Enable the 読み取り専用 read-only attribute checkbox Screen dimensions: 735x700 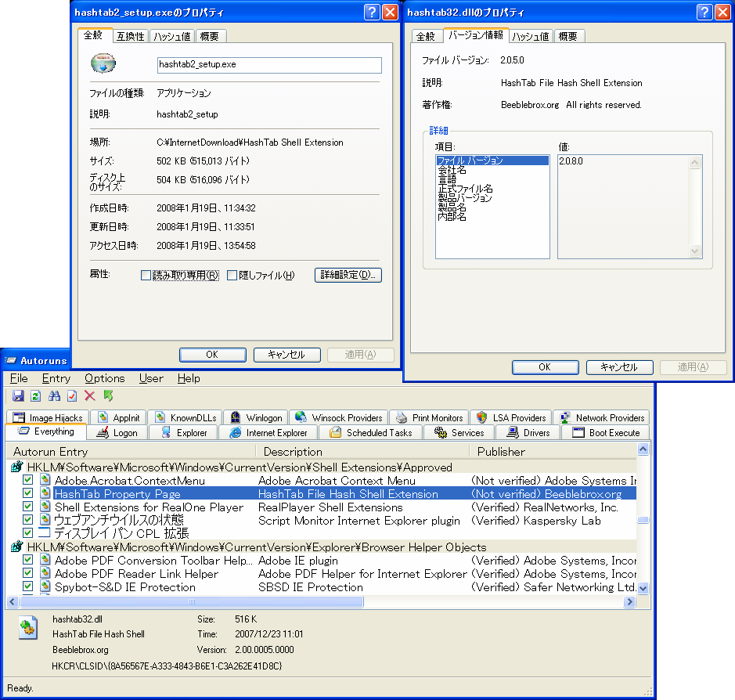146,275
